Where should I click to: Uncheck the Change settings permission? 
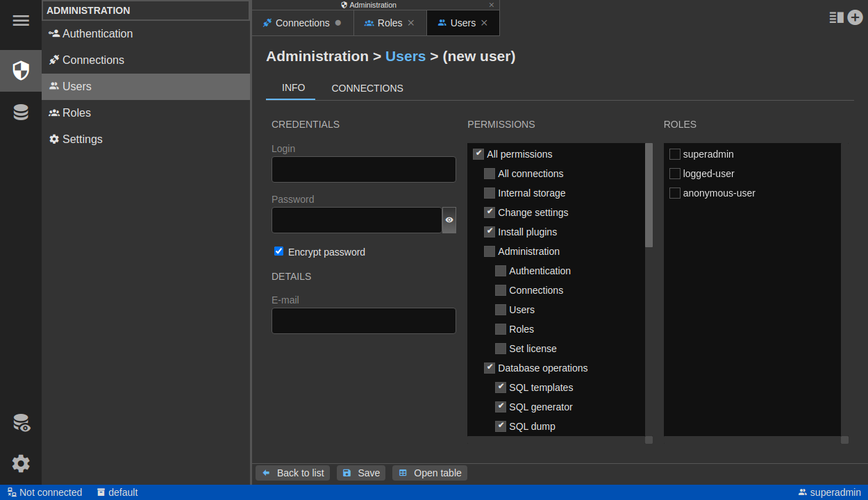pos(490,212)
